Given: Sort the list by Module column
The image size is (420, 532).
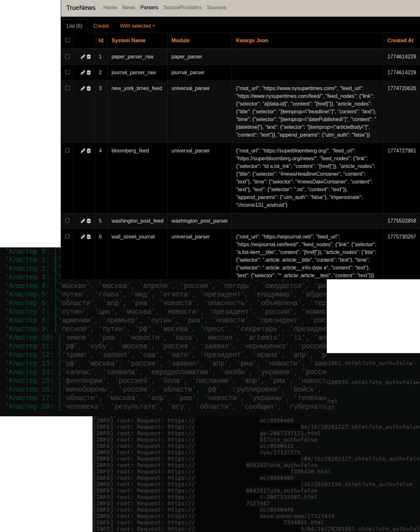Looking at the screenshot, I should (180, 41).
